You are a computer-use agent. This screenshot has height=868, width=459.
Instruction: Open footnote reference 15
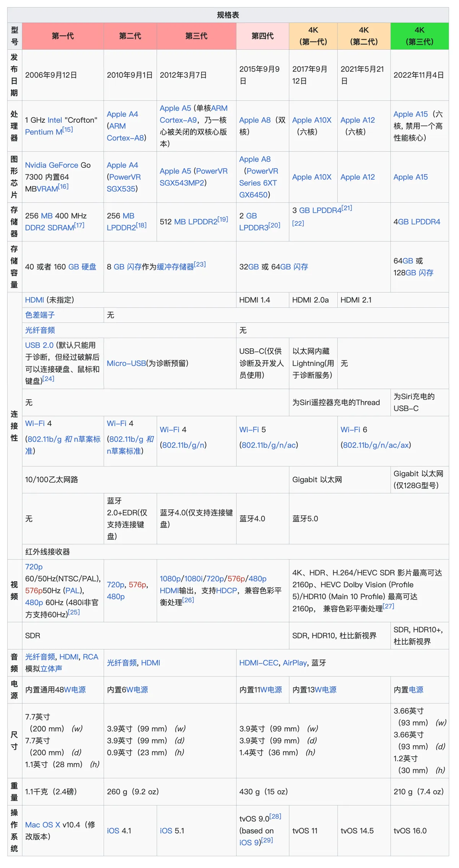point(67,130)
